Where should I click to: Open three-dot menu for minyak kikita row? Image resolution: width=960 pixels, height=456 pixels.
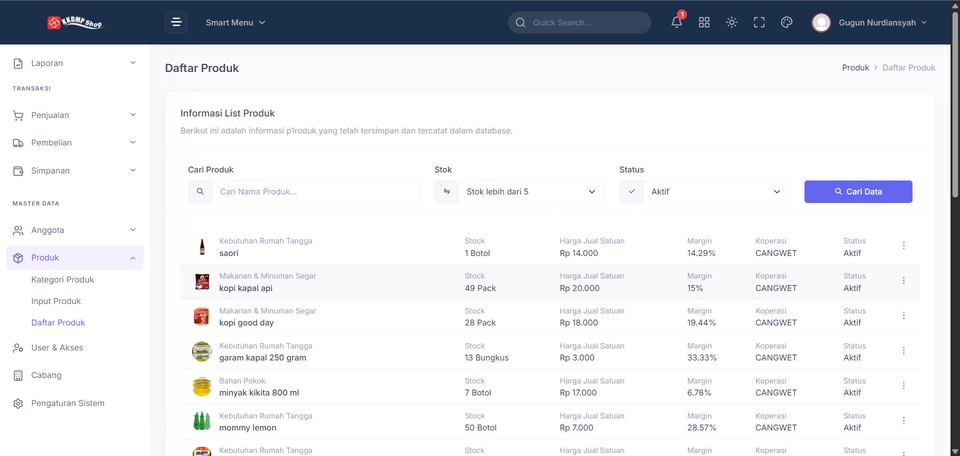pyautogui.click(x=903, y=385)
